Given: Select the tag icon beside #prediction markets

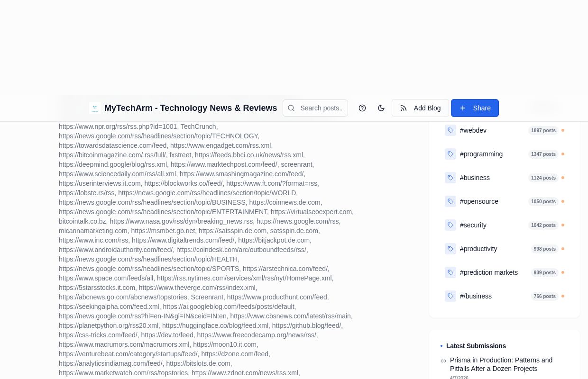Looking at the screenshot, I should (450, 272).
